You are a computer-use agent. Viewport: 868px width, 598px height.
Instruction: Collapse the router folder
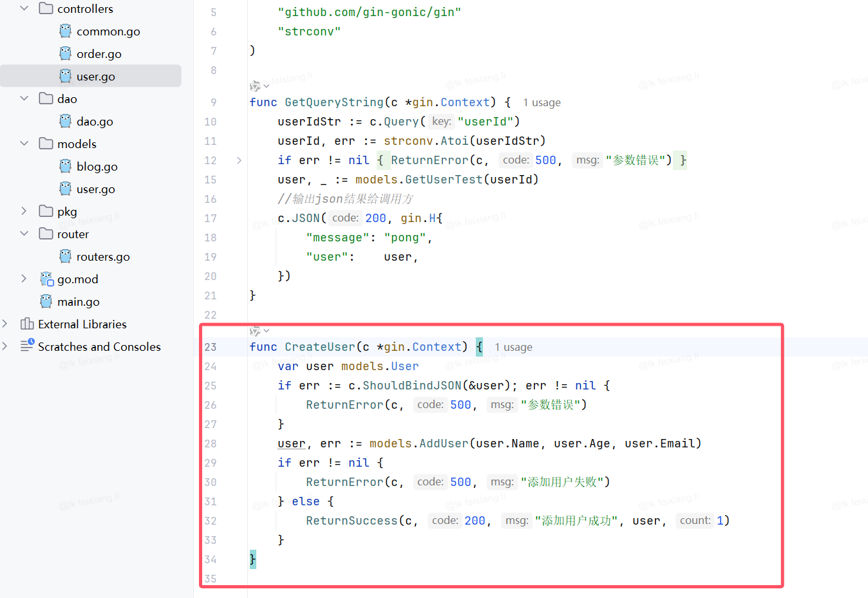coord(24,234)
